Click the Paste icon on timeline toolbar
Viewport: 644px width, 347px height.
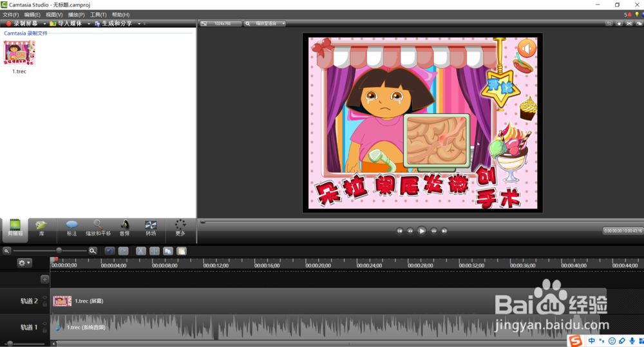coord(182,251)
